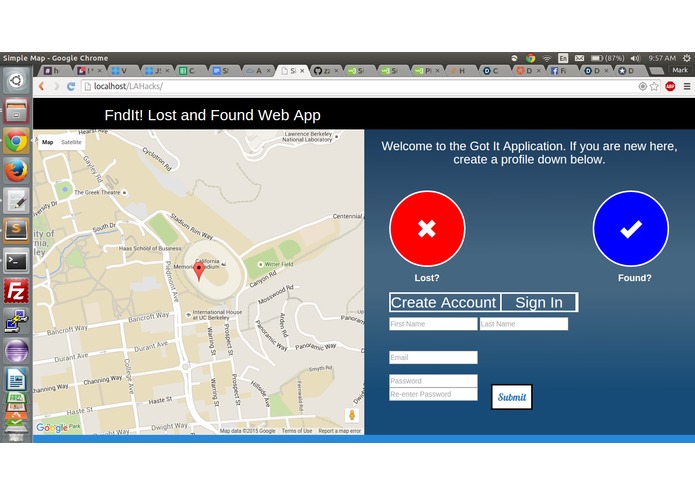
Task: Click the red Lost X circle
Action: point(427,229)
